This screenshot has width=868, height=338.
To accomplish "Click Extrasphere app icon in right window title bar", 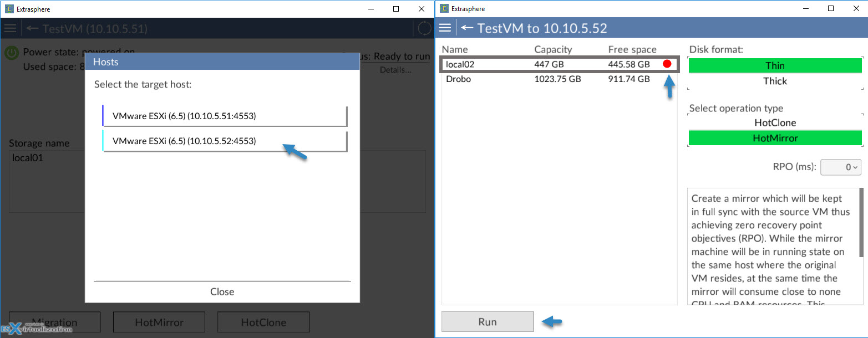I will (x=444, y=9).
